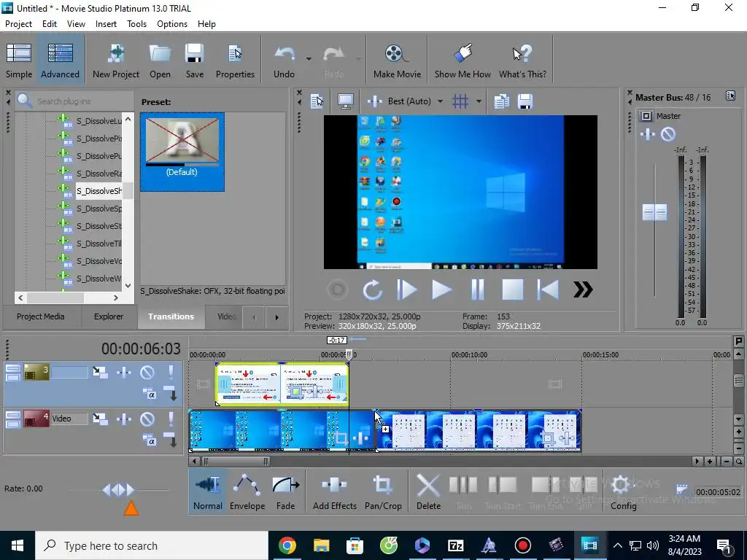Open the Tools menu

(x=136, y=24)
